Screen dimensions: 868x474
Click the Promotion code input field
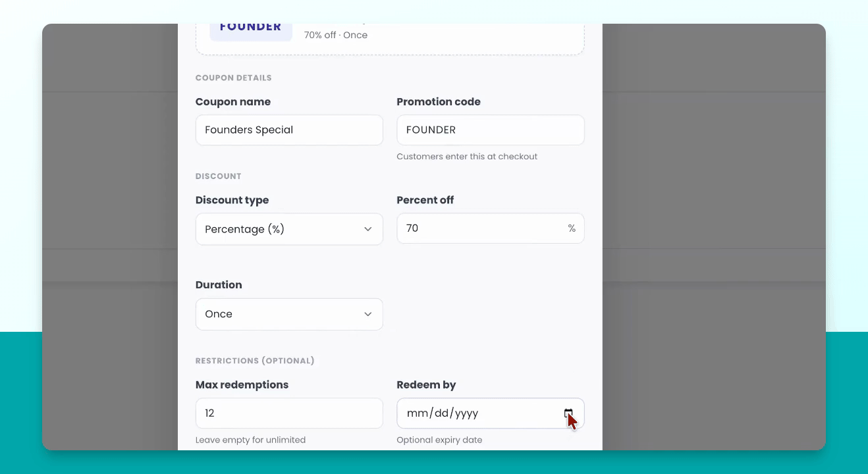491,130
